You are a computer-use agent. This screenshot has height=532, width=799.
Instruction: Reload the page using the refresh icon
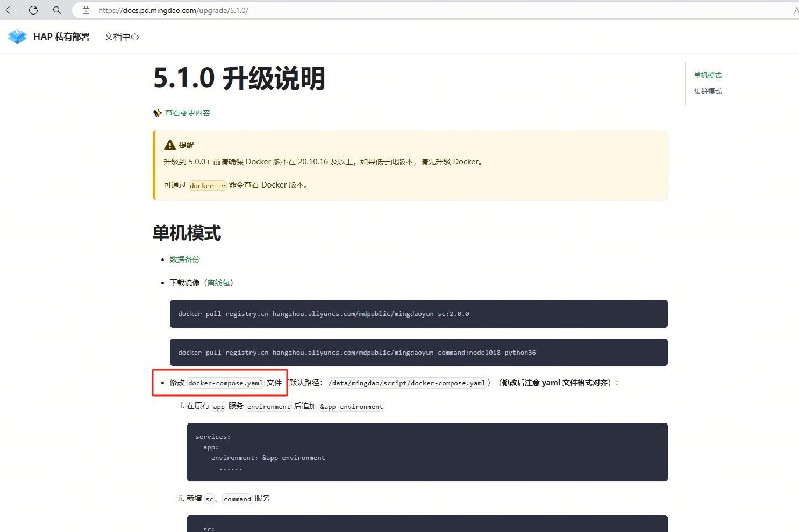33,10
